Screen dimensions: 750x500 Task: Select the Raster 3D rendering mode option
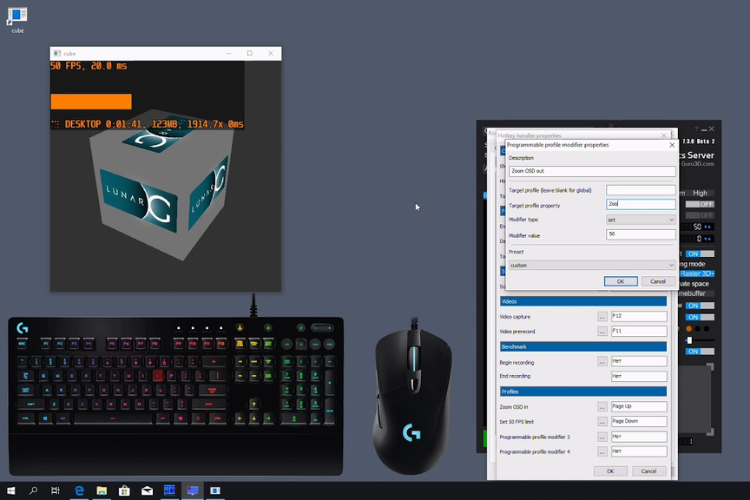(697, 274)
